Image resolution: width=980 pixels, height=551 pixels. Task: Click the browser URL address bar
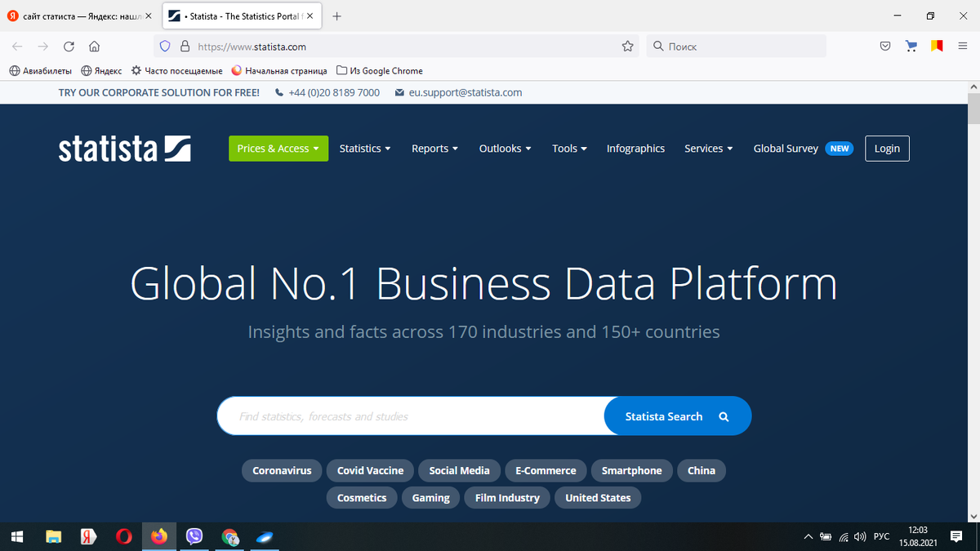[396, 47]
